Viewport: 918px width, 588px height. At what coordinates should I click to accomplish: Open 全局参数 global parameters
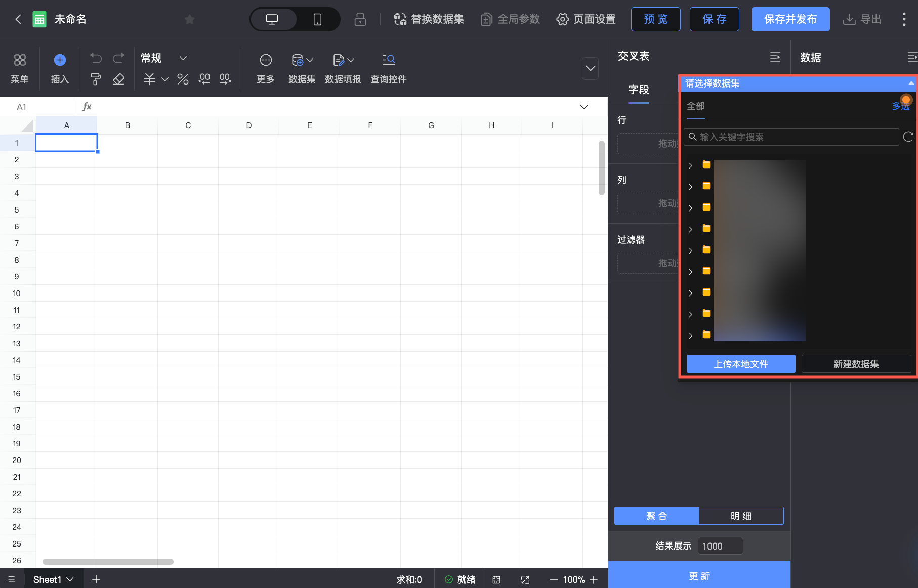click(510, 19)
